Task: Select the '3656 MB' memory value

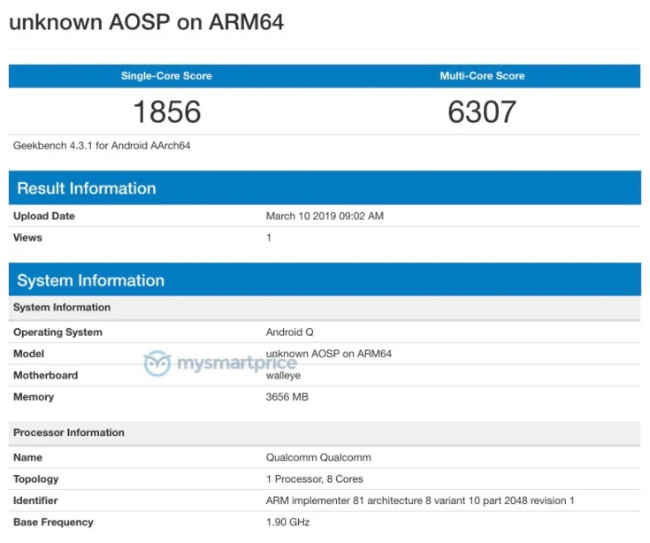Action: tap(287, 397)
